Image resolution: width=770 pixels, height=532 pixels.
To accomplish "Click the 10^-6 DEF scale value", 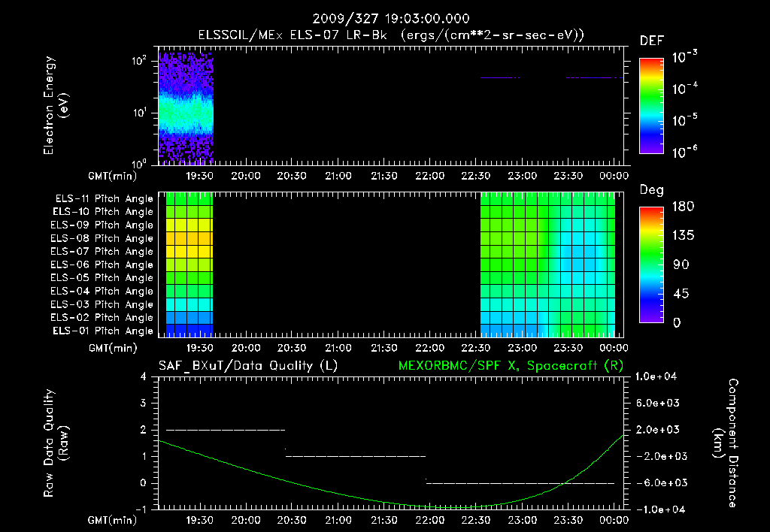I will pyautogui.click(x=684, y=151).
